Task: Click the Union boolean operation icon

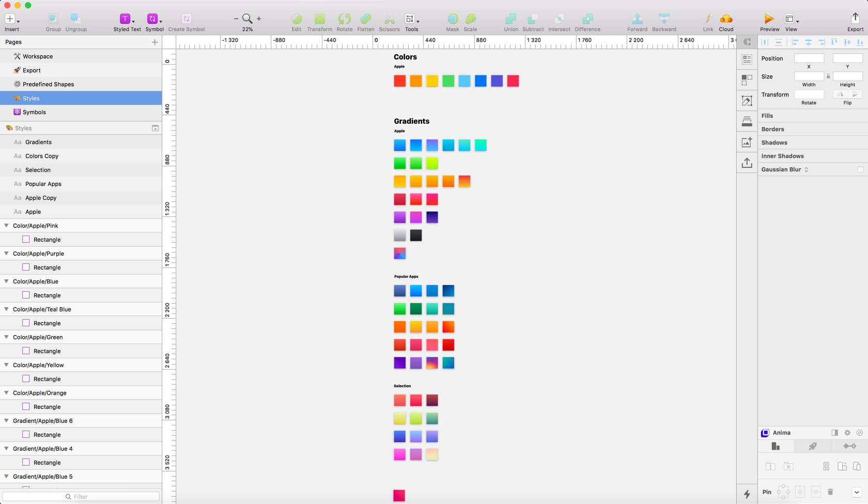Action: tap(510, 20)
